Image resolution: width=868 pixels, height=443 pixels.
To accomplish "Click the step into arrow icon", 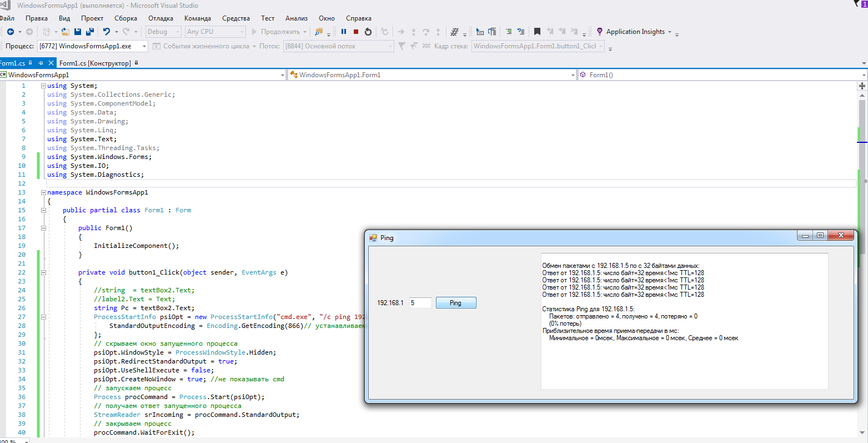I will click(x=413, y=32).
